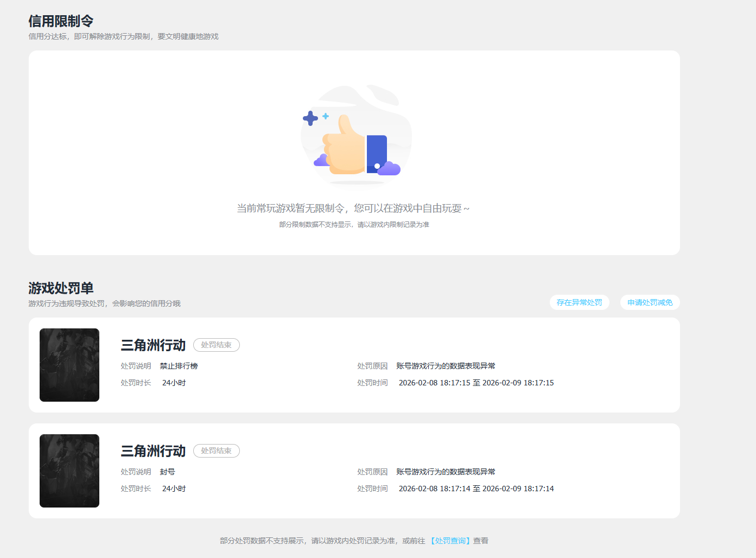Click 24小时 duration in the 封号 card

[x=174, y=489]
